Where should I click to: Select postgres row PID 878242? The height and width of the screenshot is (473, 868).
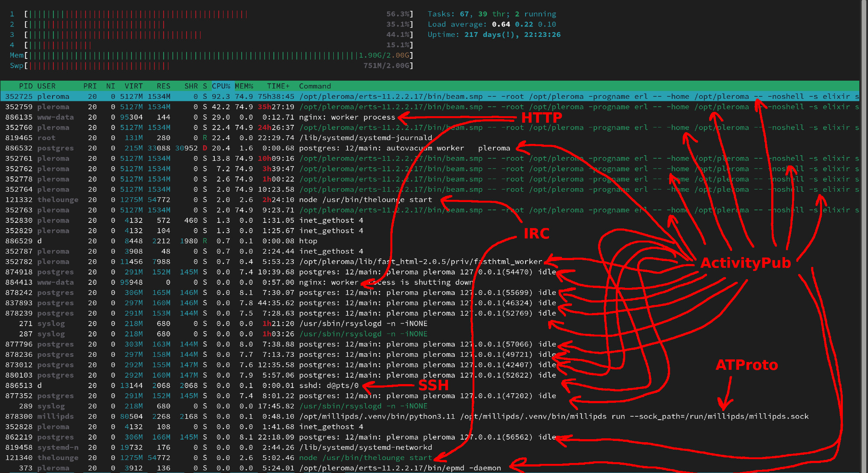tap(430, 293)
